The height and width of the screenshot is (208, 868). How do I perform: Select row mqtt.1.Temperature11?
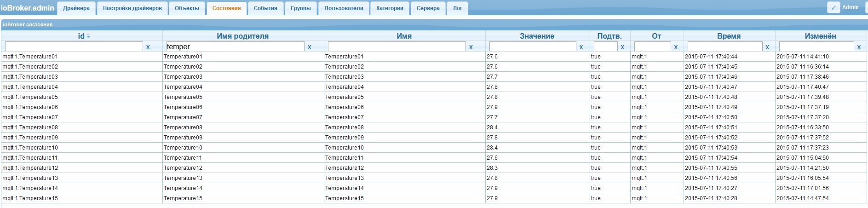pyautogui.click(x=434, y=158)
